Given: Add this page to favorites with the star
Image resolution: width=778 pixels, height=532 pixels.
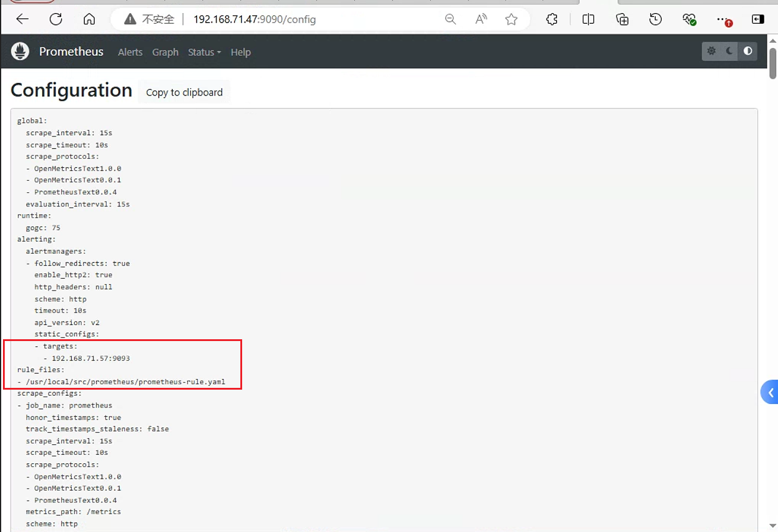Looking at the screenshot, I should 512,20.
